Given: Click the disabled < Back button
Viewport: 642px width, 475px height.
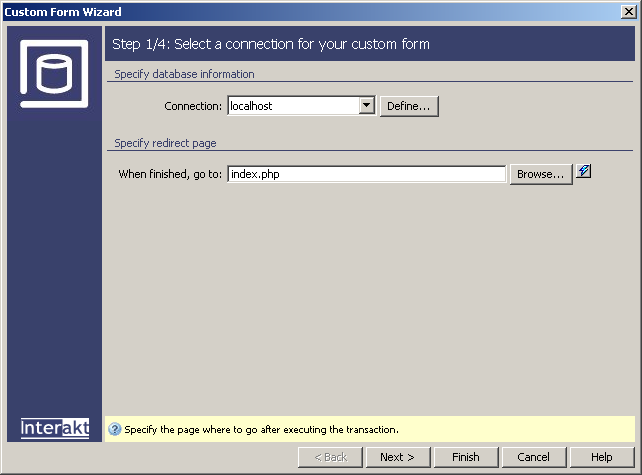Looking at the screenshot, I should pyautogui.click(x=329, y=457).
